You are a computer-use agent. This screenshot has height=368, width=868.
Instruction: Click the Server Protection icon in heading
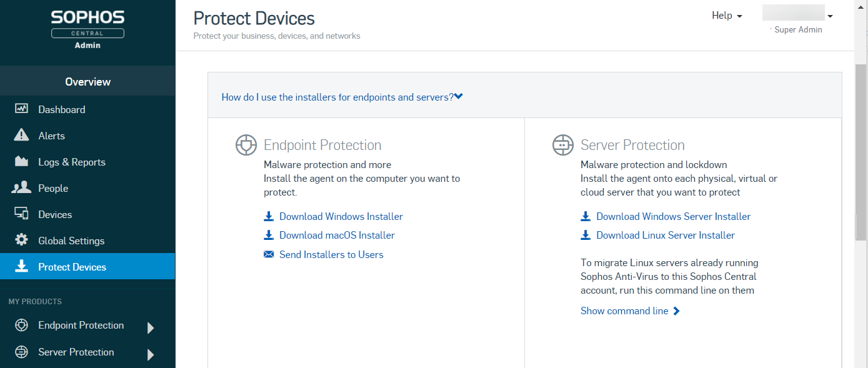pos(562,145)
